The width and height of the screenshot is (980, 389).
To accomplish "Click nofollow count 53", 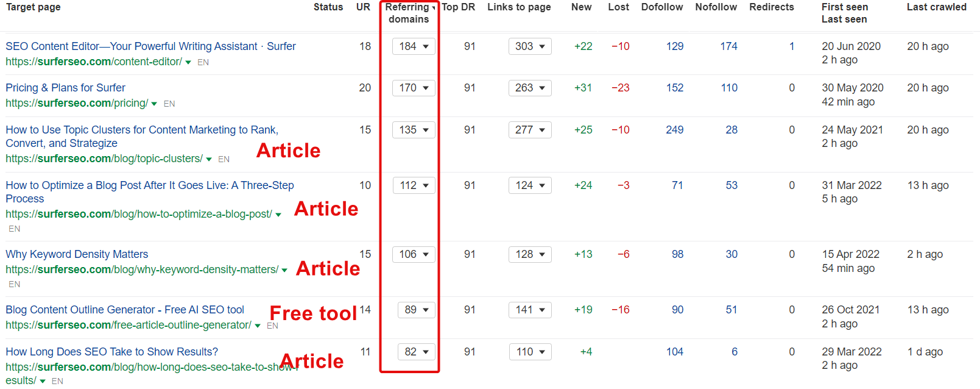I will [x=731, y=185].
